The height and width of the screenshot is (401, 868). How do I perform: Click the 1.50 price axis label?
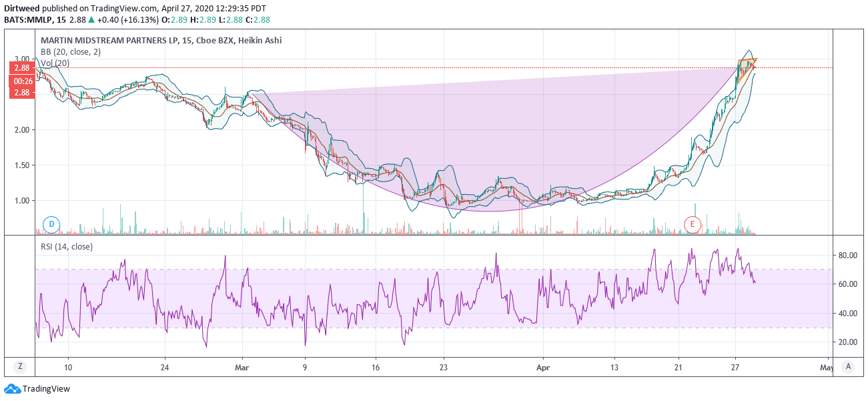(x=21, y=165)
